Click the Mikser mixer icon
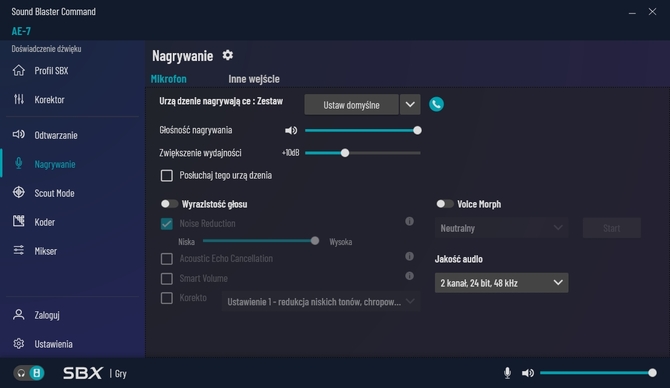The height and width of the screenshot is (388, 670). point(18,250)
